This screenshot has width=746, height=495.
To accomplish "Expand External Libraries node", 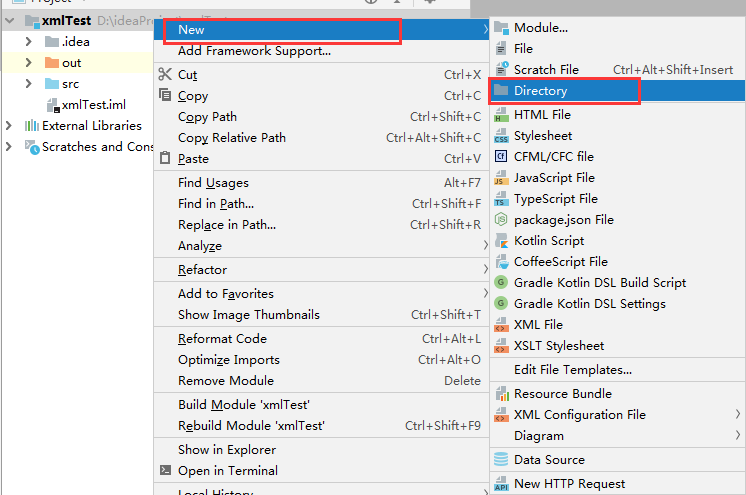I will (x=9, y=126).
